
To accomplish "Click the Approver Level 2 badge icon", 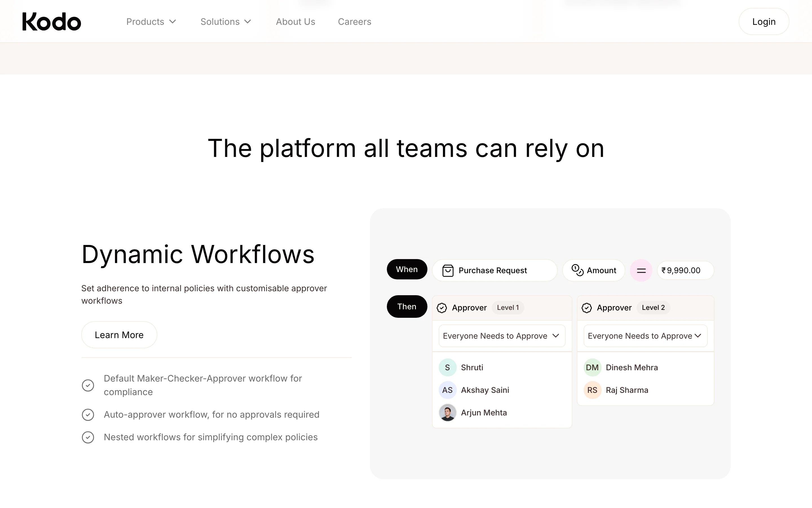I will coord(586,308).
